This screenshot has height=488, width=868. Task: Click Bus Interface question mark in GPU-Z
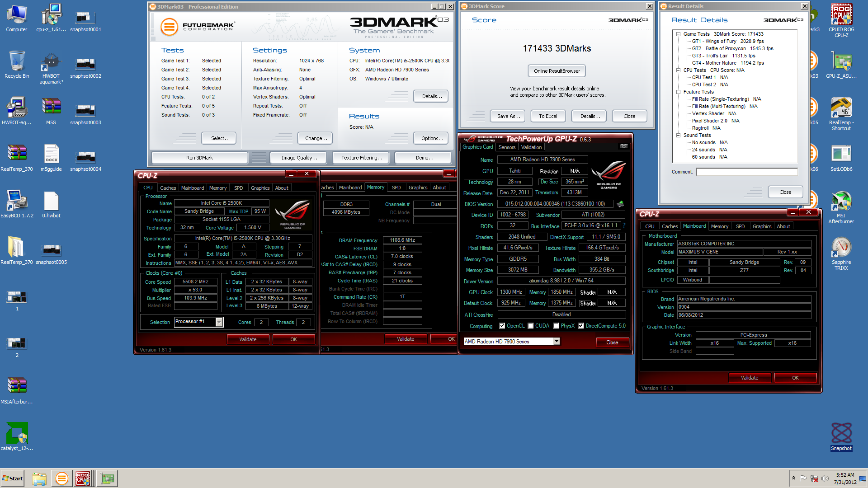[624, 225]
